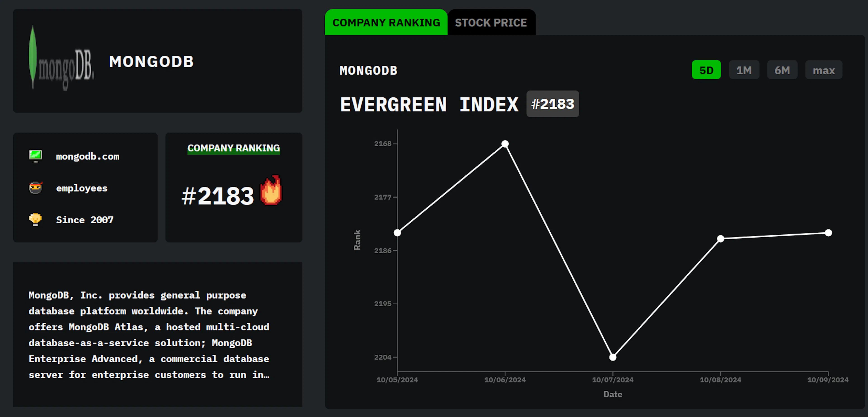
Task: Click the green monitor website icon
Action: (35, 156)
